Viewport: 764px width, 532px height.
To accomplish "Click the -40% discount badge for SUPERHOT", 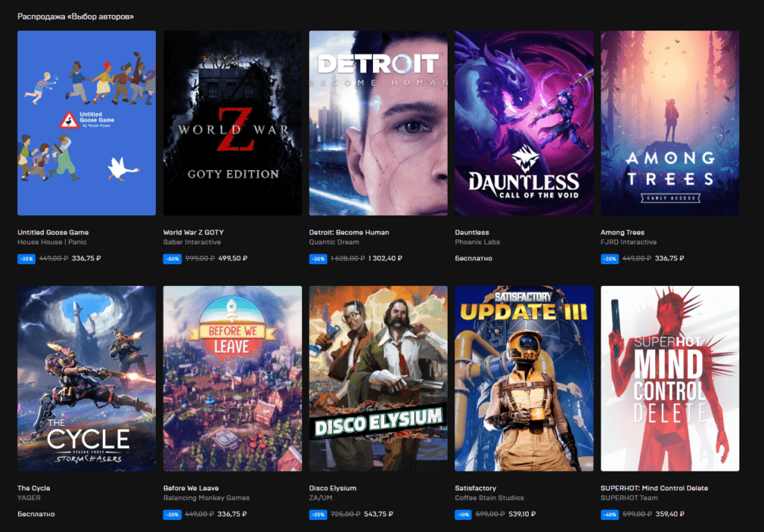I will point(610,514).
